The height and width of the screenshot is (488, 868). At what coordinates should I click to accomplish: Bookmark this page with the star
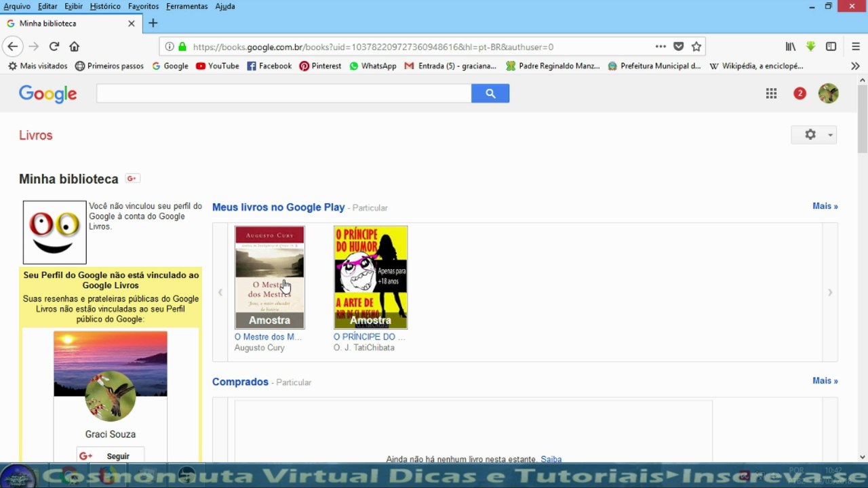(x=696, y=47)
